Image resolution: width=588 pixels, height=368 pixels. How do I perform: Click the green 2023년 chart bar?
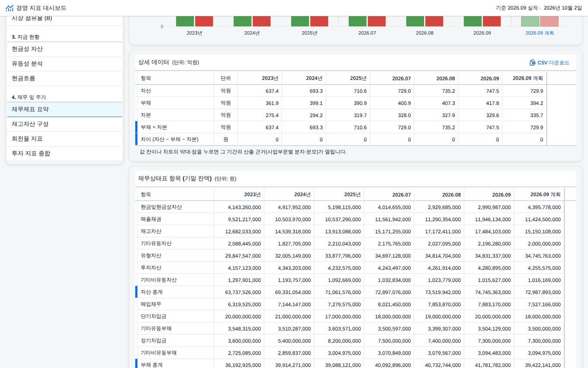pos(185,21)
